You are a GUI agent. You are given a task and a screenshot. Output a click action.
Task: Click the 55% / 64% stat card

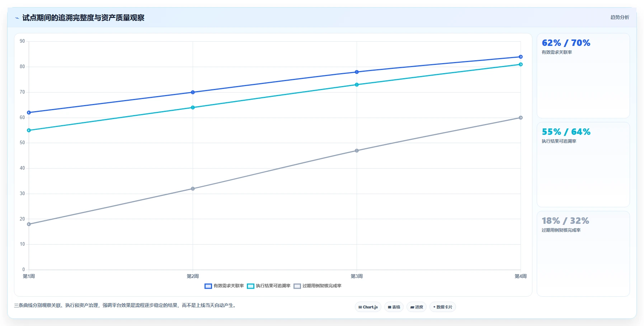(x=583, y=165)
